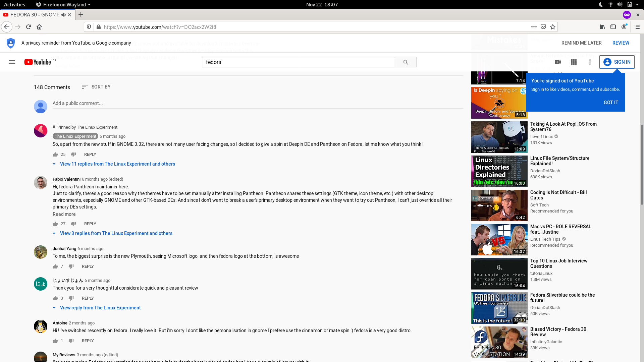
Task: Dislike the pinned Linux Experiment comment
Action: (x=73, y=155)
